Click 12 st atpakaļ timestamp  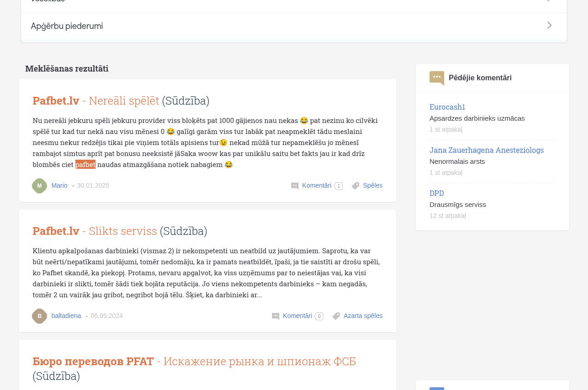[448, 216]
